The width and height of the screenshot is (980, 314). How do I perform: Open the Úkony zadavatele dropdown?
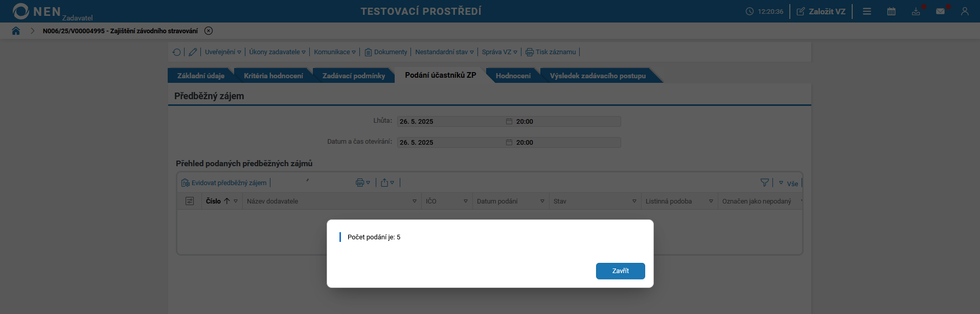(x=277, y=52)
